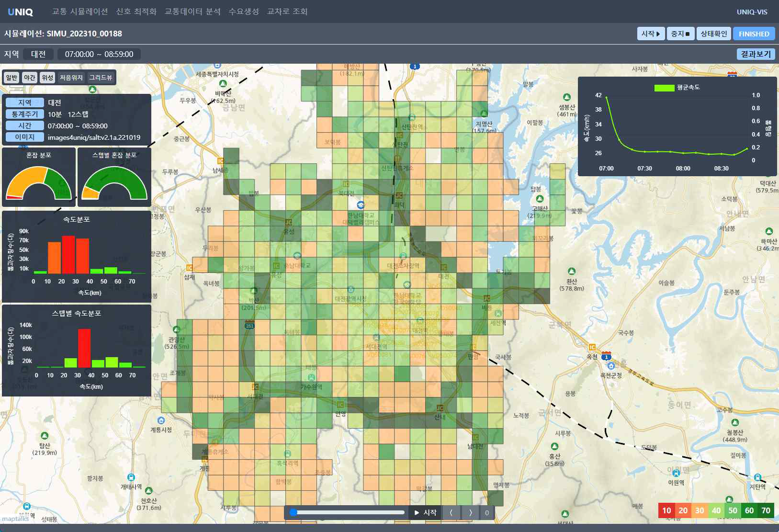
Task: Click the 남세종 IC interchange icon
Action: tap(220, 161)
